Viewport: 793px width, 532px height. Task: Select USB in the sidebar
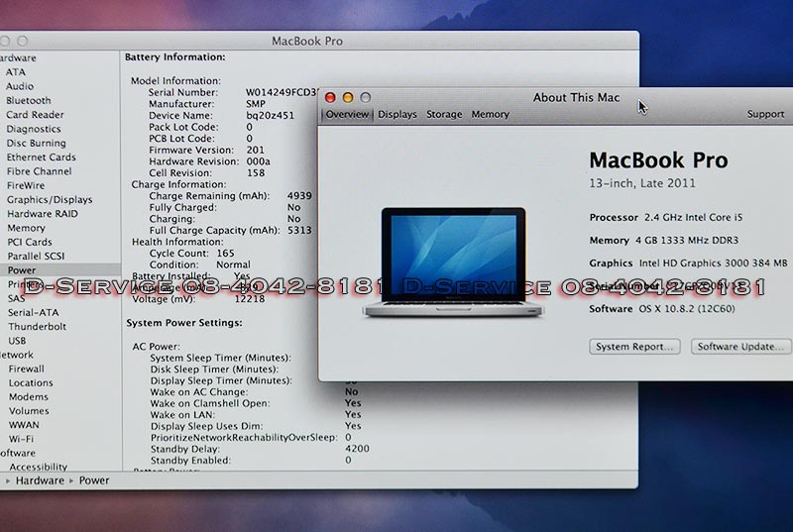(x=17, y=341)
